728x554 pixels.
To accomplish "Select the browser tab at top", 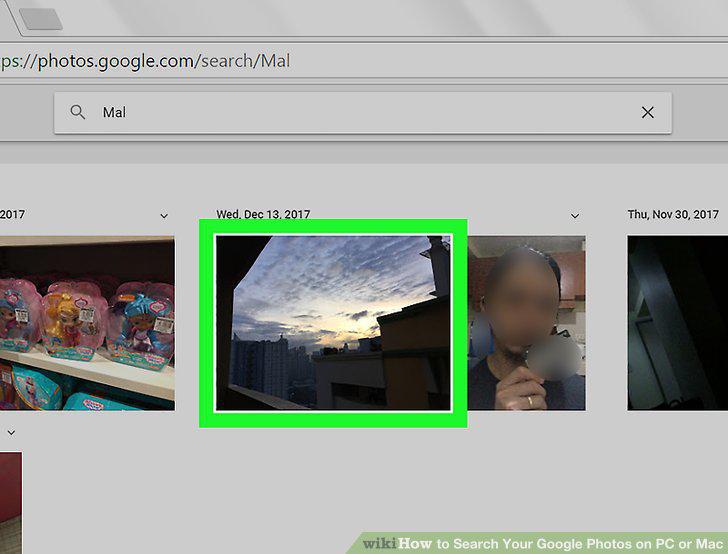I will pyautogui.click(x=41, y=19).
